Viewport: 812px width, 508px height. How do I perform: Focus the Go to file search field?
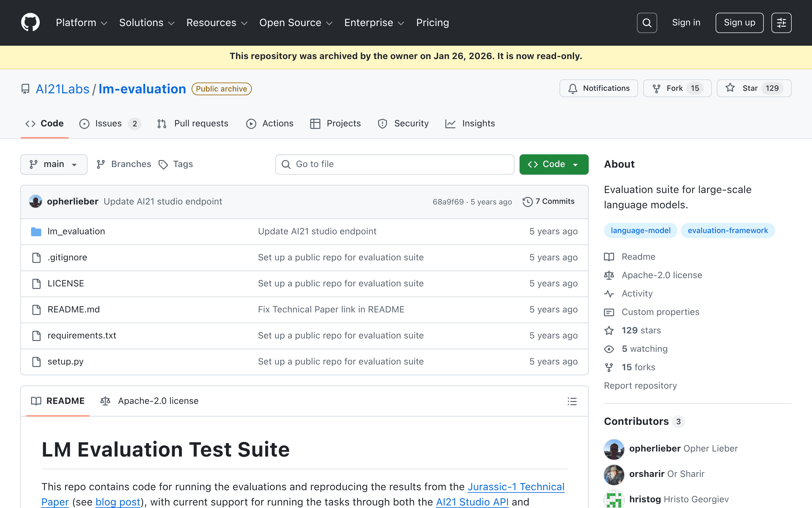pos(395,164)
